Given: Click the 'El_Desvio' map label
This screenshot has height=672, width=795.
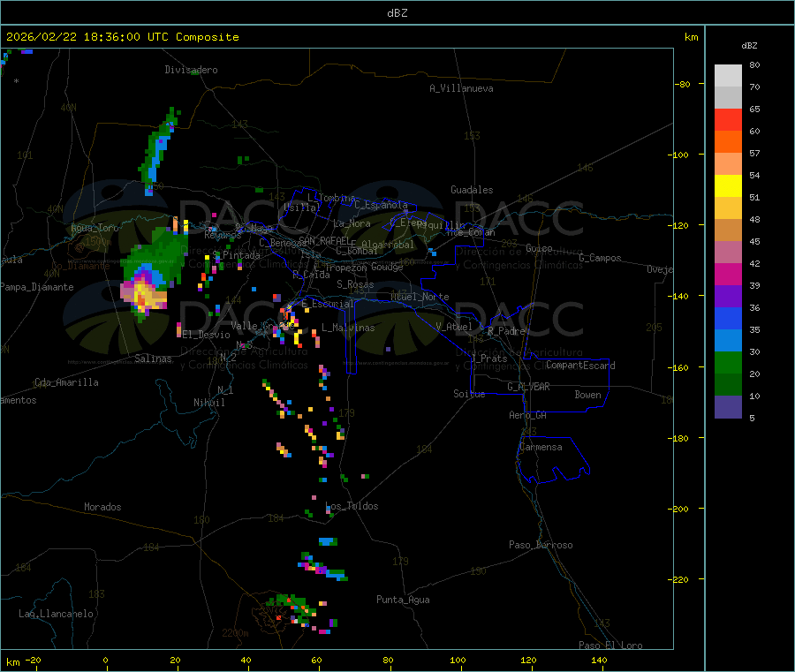Looking at the screenshot, I should (206, 335).
